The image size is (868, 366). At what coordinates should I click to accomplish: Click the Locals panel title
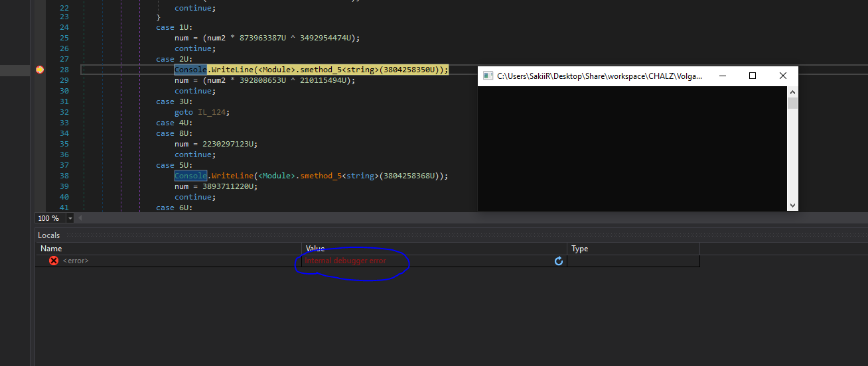click(x=48, y=235)
